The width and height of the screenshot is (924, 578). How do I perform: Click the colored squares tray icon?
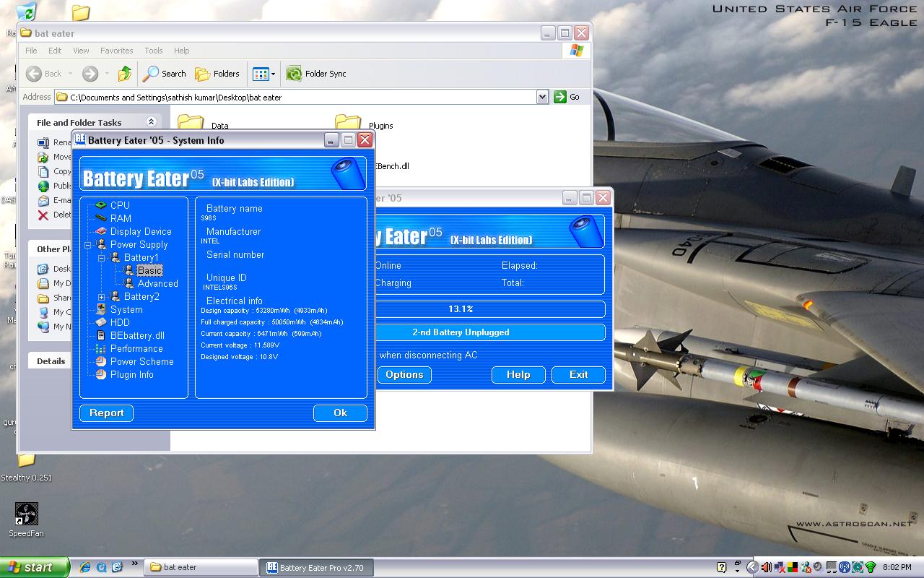pos(793,567)
